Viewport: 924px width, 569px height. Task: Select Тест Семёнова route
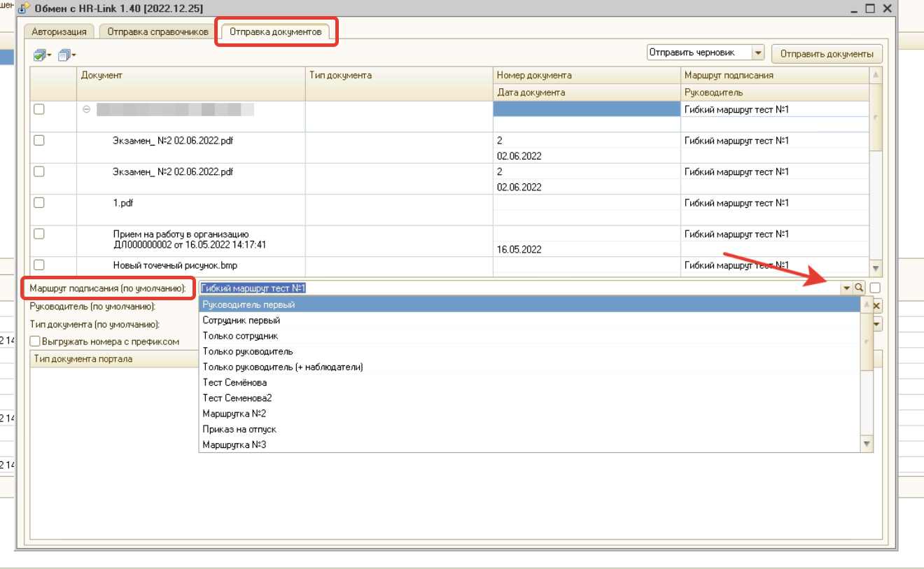530,383
